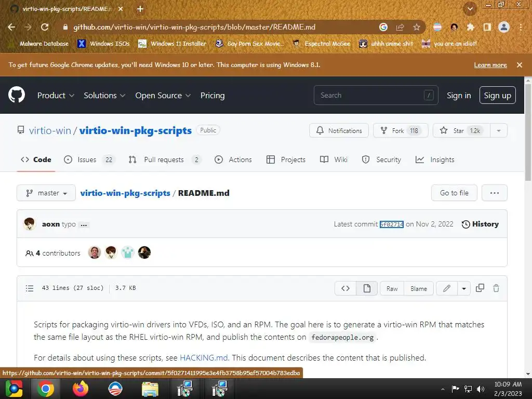The width and height of the screenshot is (532, 399).
Task: Open the fourth contributor dark avatar
Action: (x=144, y=252)
